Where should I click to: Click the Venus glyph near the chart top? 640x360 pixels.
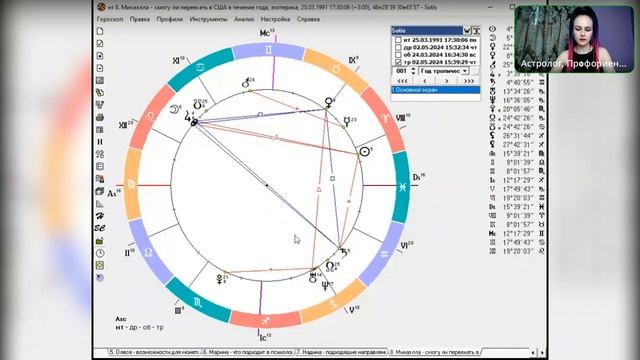[x=329, y=102]
